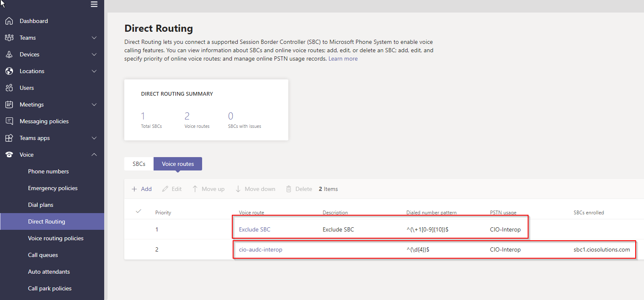The image size is (644, 300).
Task: Click the Locations globe icon
Action: (x=9, y=71)
